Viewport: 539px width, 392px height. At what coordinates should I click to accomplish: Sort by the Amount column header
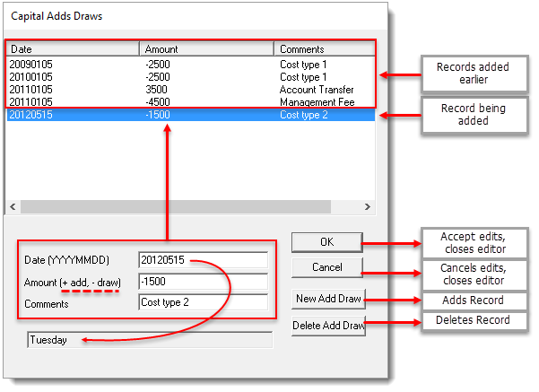click(x=207, y=49)
